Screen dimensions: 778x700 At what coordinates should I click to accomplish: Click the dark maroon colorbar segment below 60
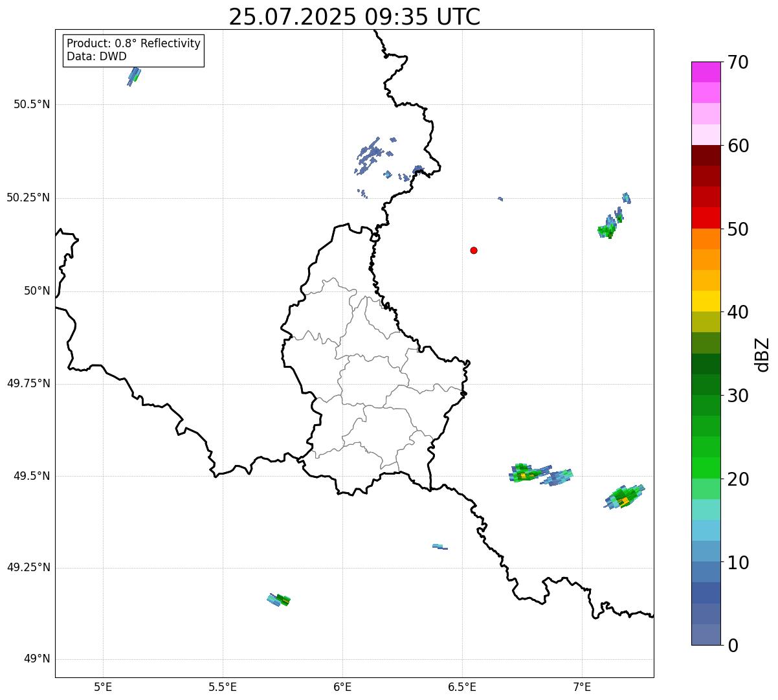coord(706,155)
